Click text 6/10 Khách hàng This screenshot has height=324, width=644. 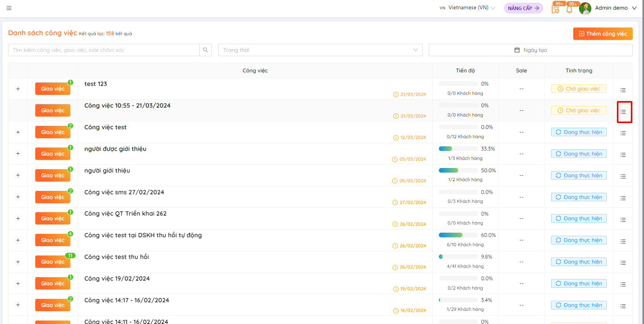click(x=465, y=245)
